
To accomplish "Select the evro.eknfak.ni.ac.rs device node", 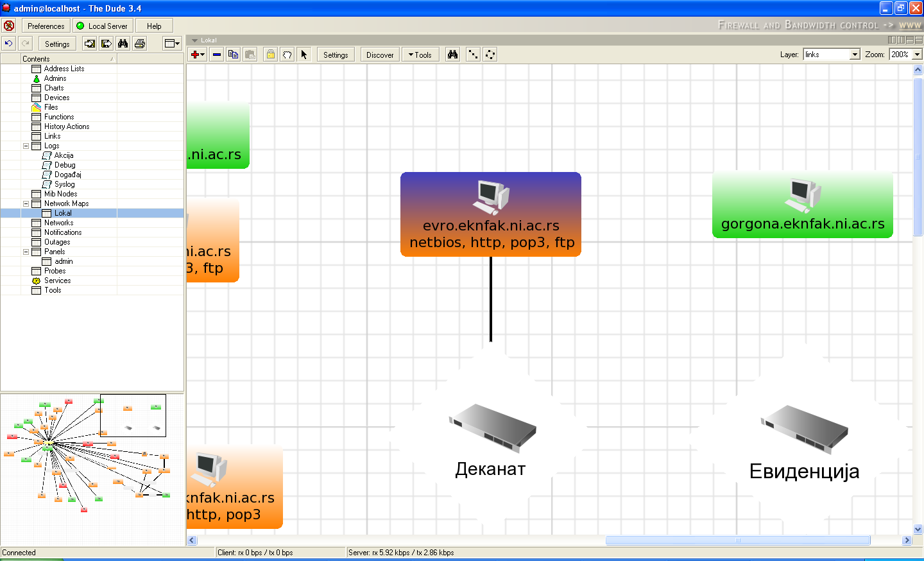I will [x=491, y=214].
